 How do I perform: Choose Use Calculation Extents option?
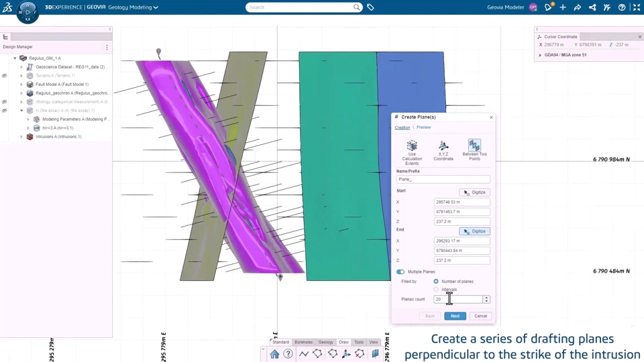pos(412,152)
